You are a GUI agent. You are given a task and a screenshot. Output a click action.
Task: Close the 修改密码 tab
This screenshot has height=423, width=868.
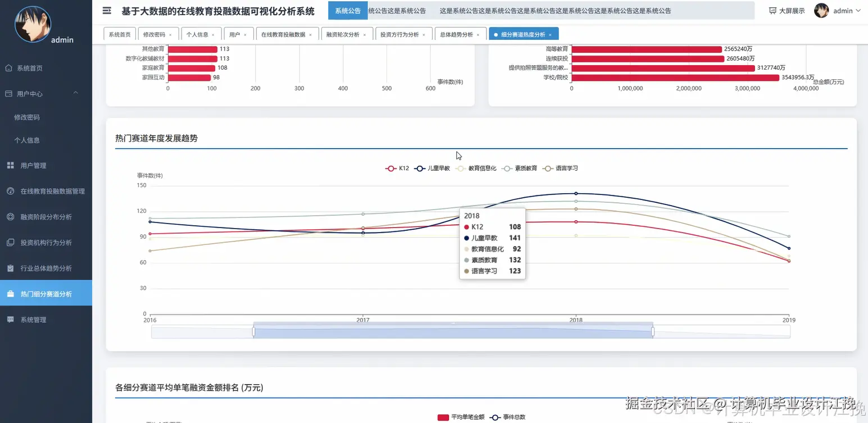point(170,35)
